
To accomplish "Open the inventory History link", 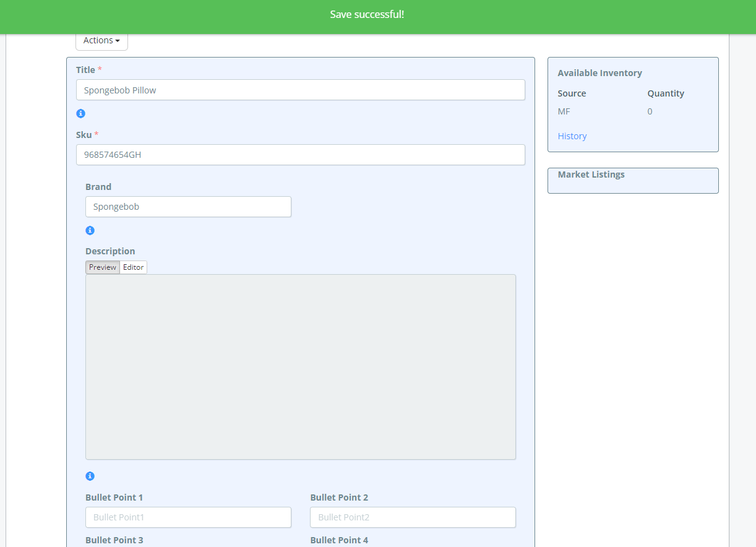I will tap(572, 136).
